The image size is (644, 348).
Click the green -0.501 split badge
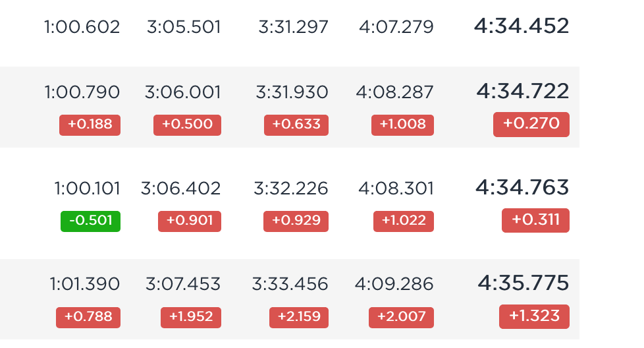pyautogui.click(x=90, y=221)
